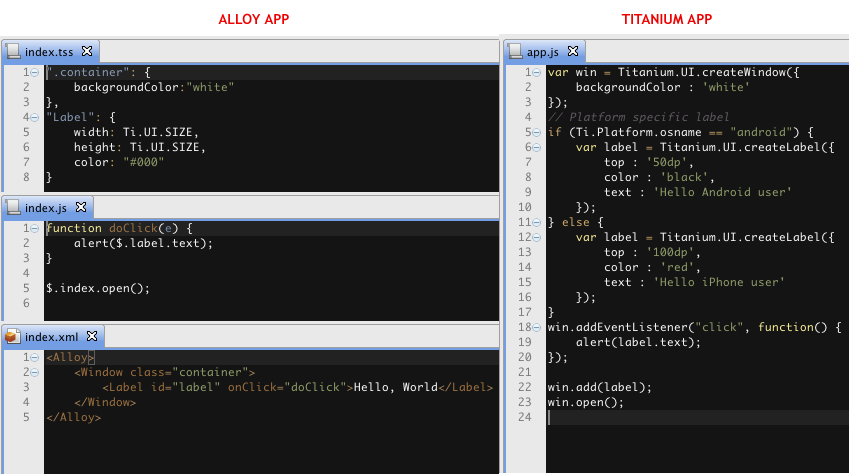Collapse createWindow block at app.js line 1
849x474 pixels.
537,73
